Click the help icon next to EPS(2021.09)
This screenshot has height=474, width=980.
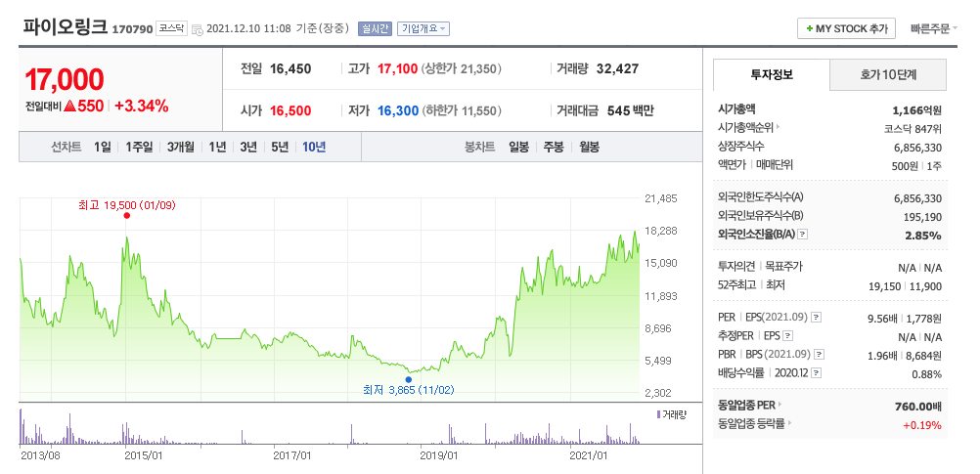tap(817, 318)
